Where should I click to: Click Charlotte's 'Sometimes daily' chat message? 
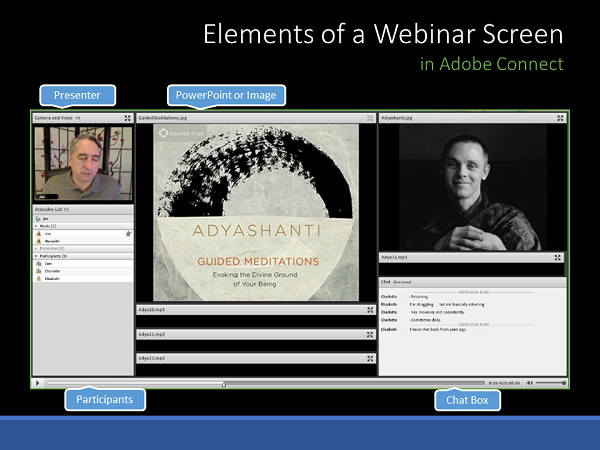click(426, 320)
